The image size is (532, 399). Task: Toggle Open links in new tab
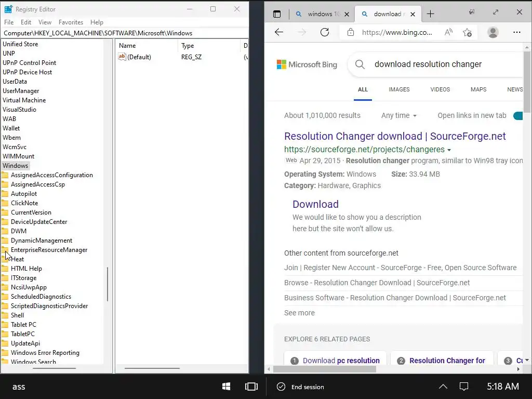coord(518,116)
